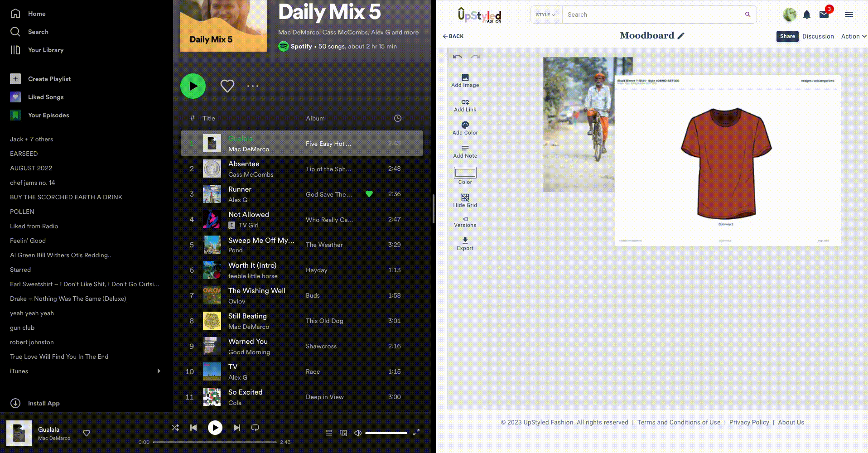Go to Your Library in sidebar
The width and height of the screenshot is (868, 453).
45,50
